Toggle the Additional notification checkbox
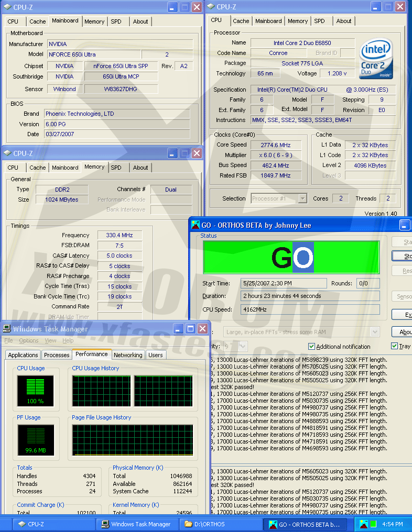The height and width of the screenshot is (532, 412). click(x=311, y=347)
